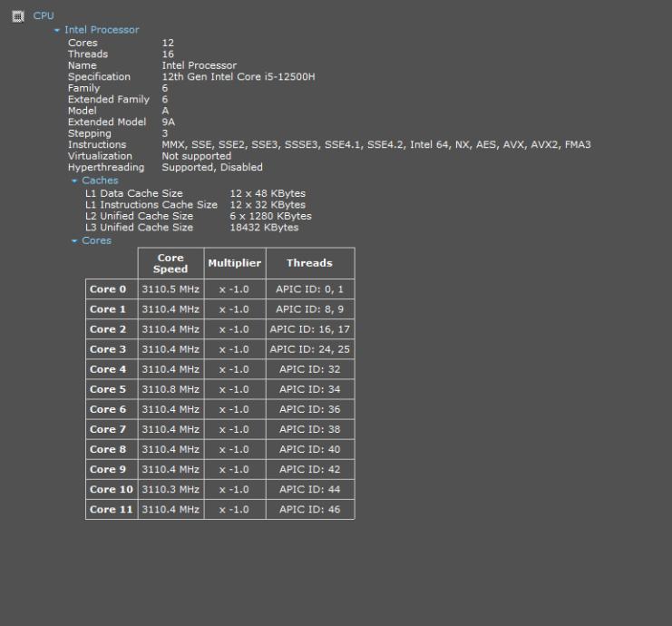This screenshot has height=626, width=672.
Task: Click the Caches section label
Action: click(100, 181)
